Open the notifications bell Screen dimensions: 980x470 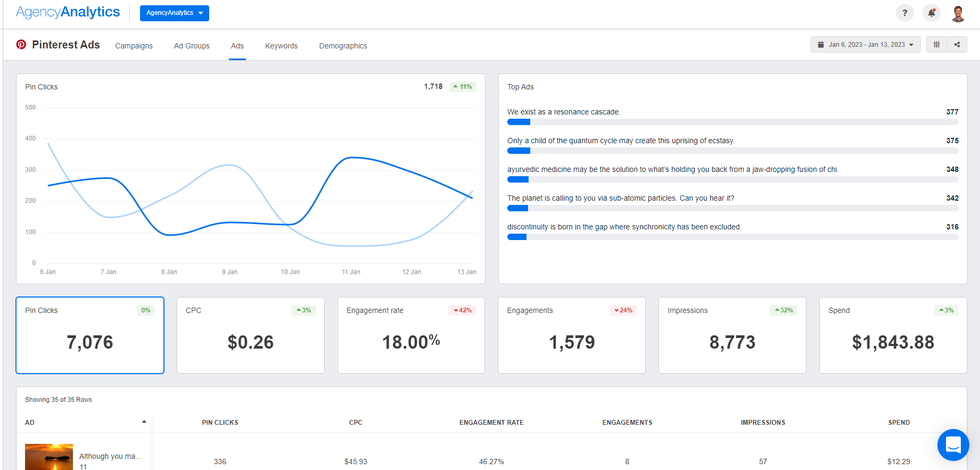tap(932, 13)
